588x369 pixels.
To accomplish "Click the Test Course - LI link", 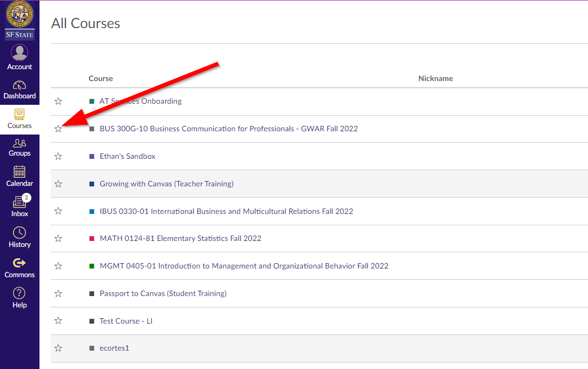I will (x=125, y=321).
